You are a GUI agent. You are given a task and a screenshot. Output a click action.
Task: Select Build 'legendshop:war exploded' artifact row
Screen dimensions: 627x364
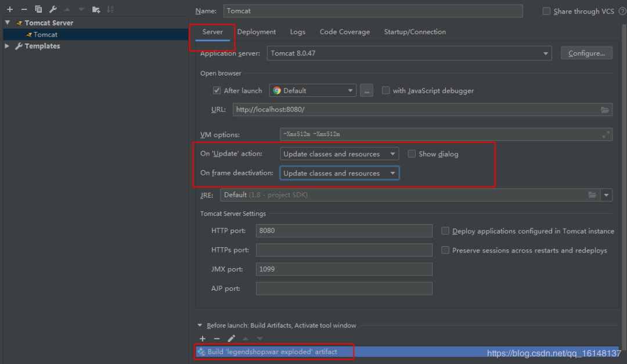click(407, 352)
